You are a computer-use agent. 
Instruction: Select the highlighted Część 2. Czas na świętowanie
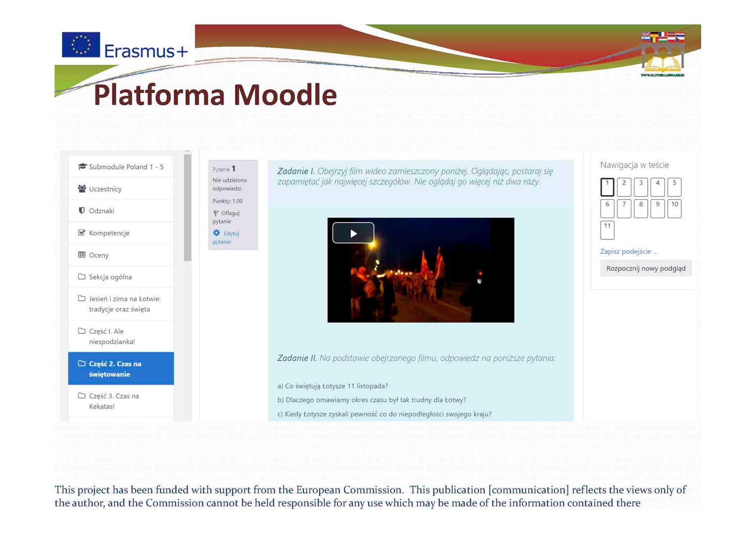(x=121, y=368)
